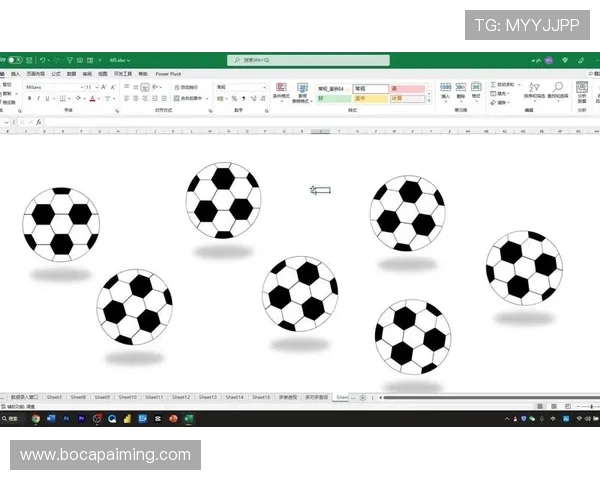This screenshot has width=600, height=480.
Task: Click Chrome icon in Windows taskbar
Action: click(36, 419)
